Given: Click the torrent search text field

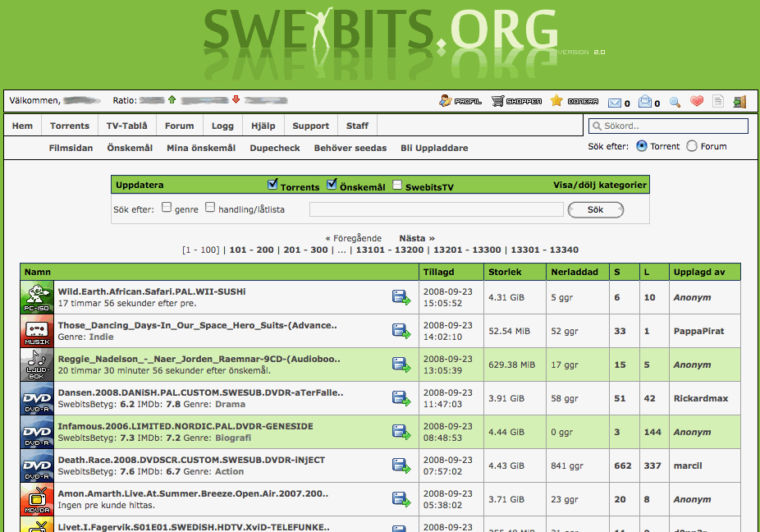Looking at the screenshot, I should click(x=437, y=209).
